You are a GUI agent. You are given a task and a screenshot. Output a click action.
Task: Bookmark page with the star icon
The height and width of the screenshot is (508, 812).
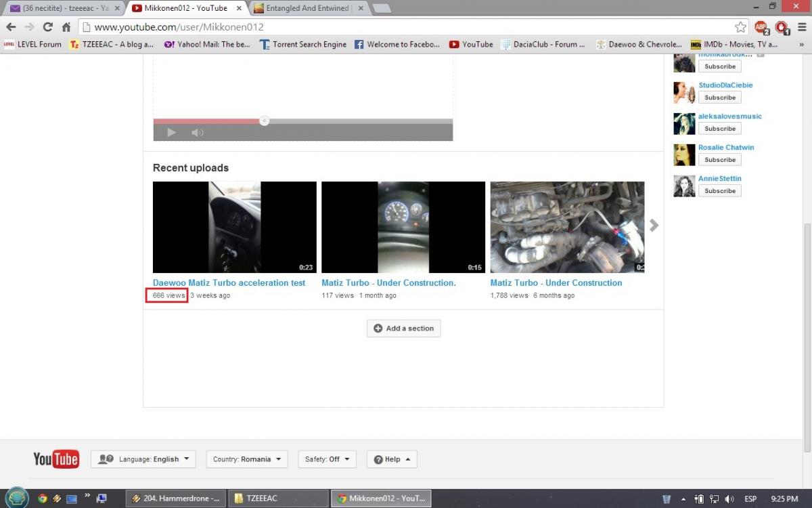740,27
